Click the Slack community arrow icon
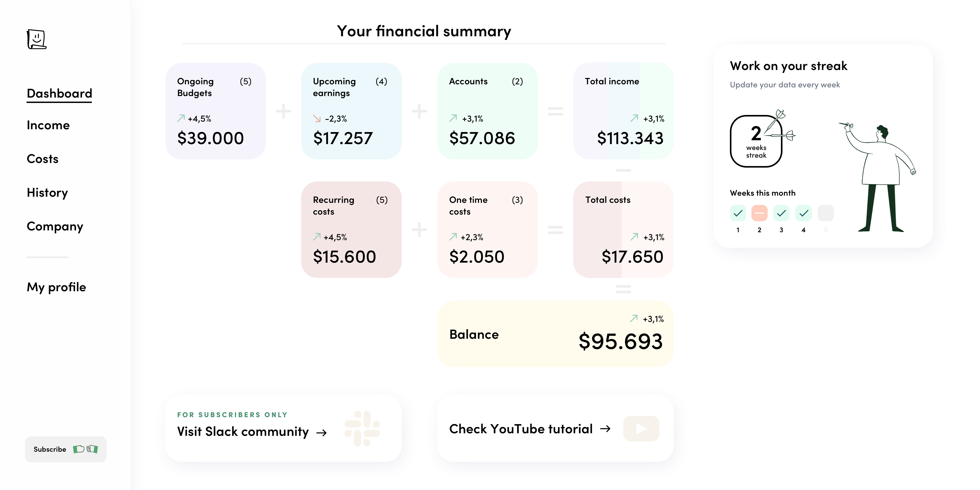Viewport: 980px width, 490px height. tap(322, 433)
